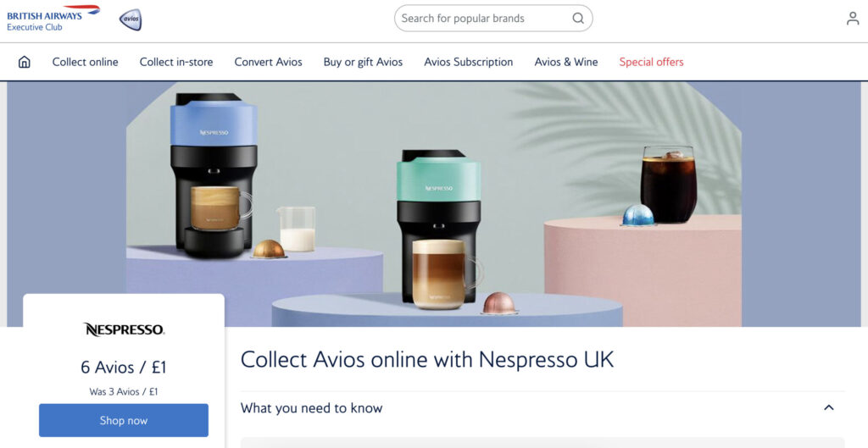The height and width of the screenshot is (448, 868).
Task: Open Avios & Wine page
Action: (565, 62)
